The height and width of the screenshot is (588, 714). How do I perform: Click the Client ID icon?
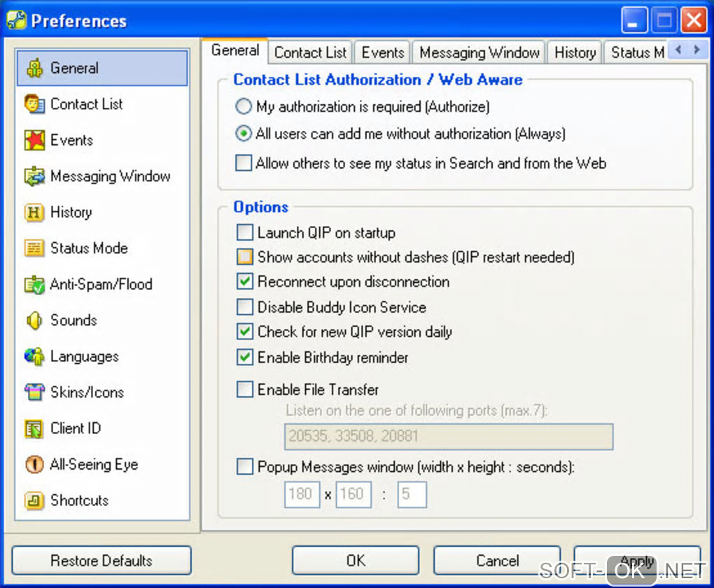[x=34, y=428]
